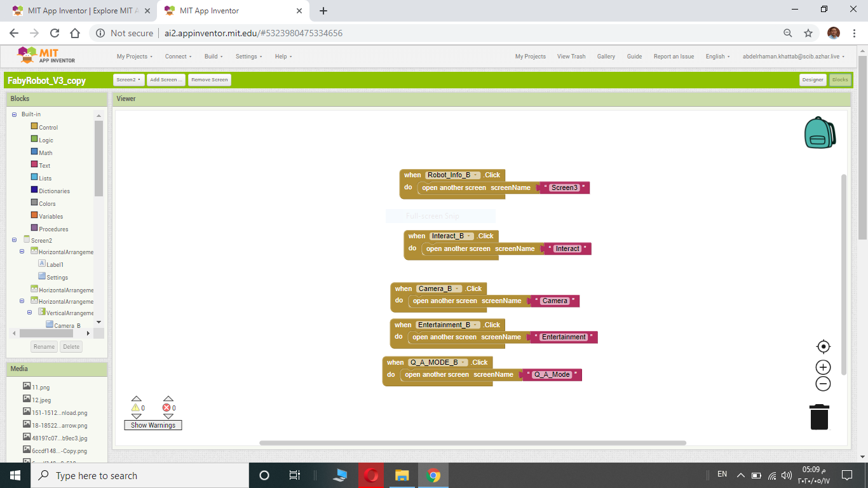Screen dimensions: 868x488
Task: Open the Help menu
Action: (283, 57)
